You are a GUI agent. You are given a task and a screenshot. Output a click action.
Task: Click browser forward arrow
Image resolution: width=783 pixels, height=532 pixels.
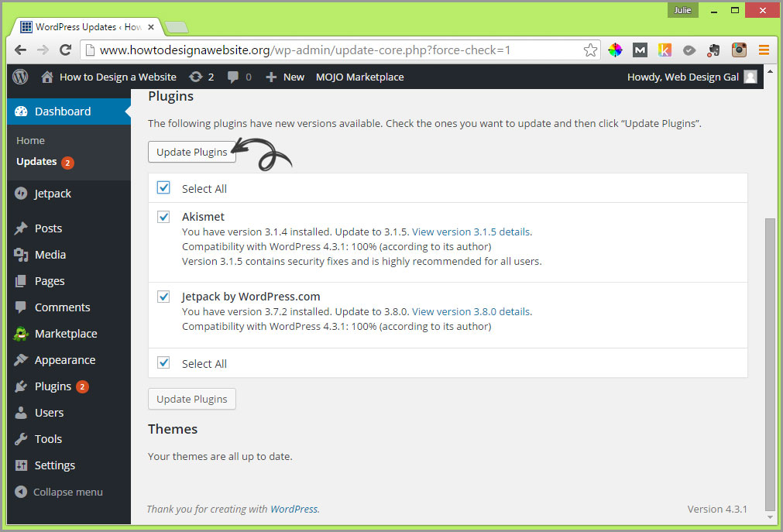pyautogui.click(x=43, y=50)
